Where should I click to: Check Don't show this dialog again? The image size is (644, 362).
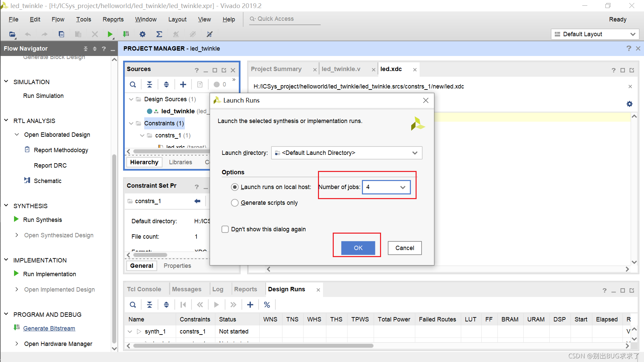[x=225, y=229]
